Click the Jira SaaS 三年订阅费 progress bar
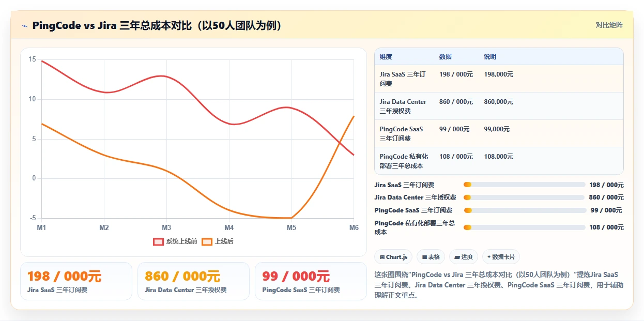 pyautogui.click(x=525, y=185)
